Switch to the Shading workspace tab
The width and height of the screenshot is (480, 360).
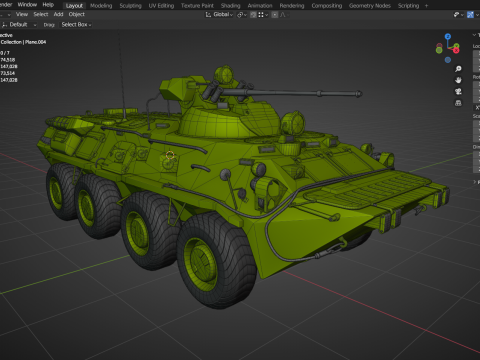(x=230, y=6)
